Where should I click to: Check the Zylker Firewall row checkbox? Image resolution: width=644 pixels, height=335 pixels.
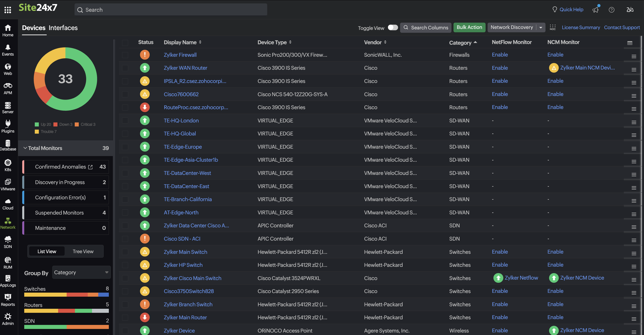click(x=125, y=55)
